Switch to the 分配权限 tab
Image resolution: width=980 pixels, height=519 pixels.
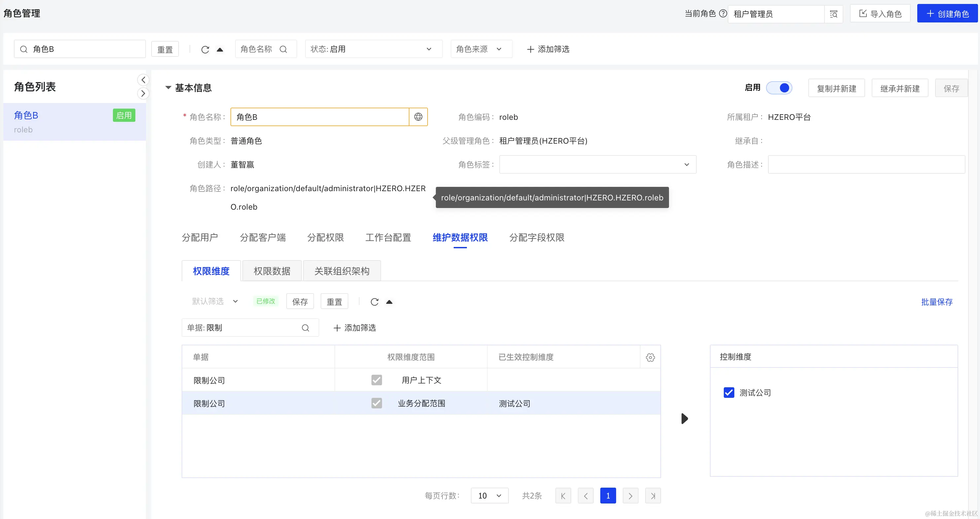[325, 237]
